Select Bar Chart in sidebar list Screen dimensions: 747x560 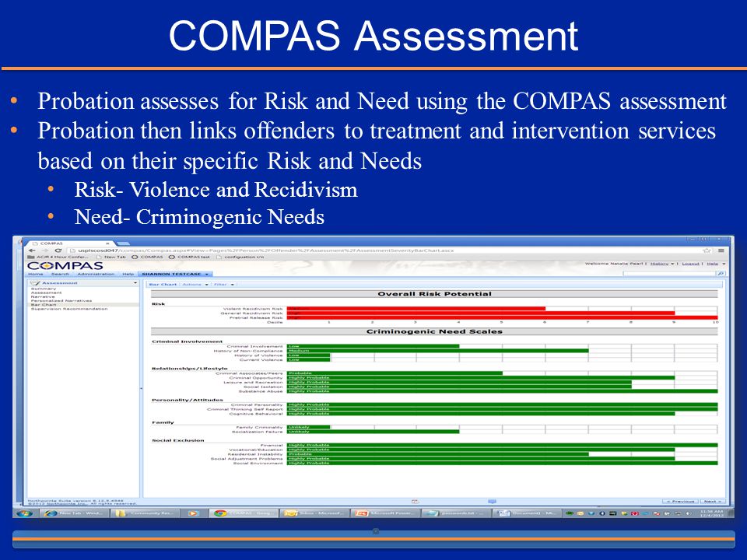coord(44,305)
